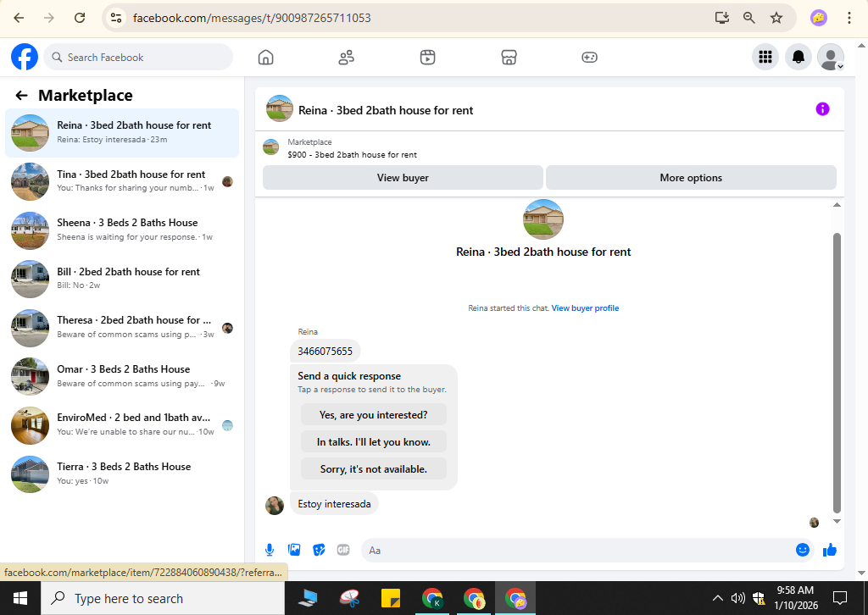868x615 pixels.
Task: Open the Friends icon in top navigation
Action: coord(347,57)
